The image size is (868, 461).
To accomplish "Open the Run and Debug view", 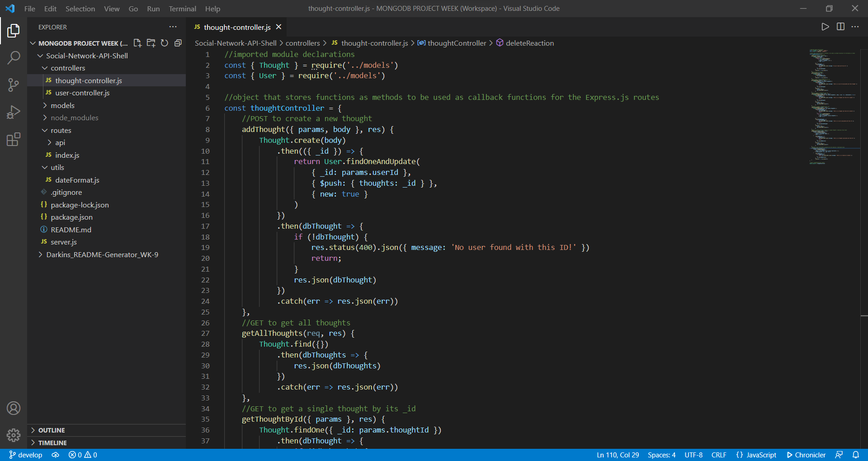I will (14, 112).
